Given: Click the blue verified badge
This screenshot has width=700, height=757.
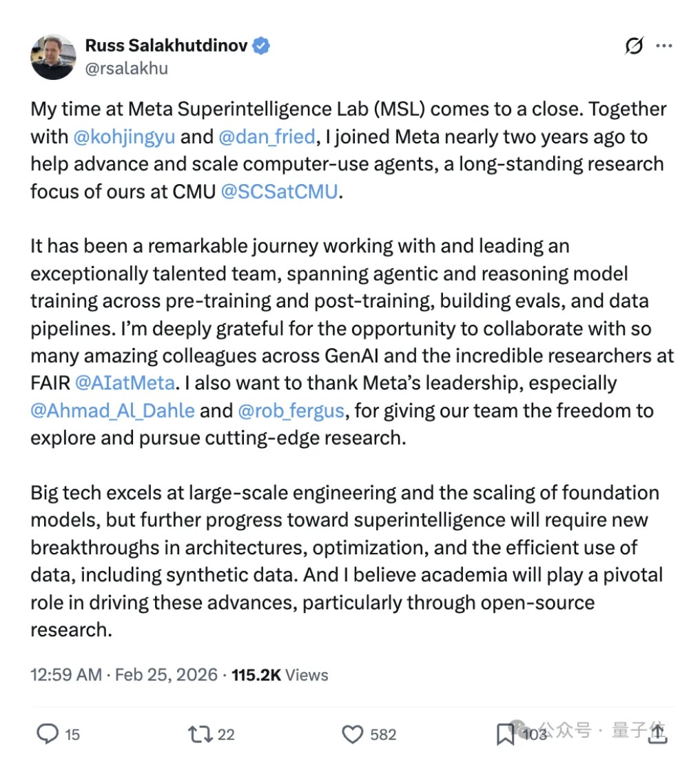Looking at the screenshot, I should tap(261, 46).
